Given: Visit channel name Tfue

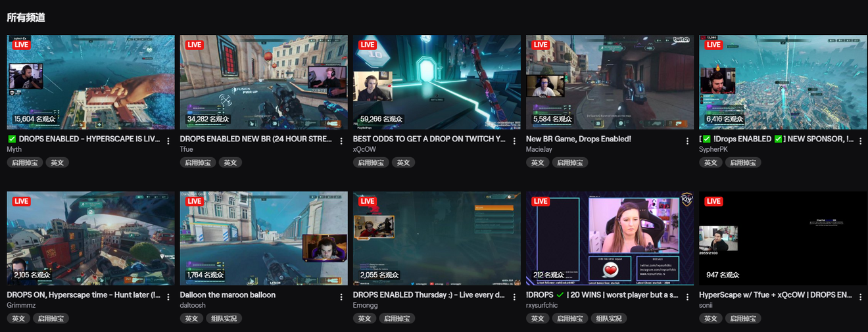Looking at the screenshot, I should (x=186, y=150).
